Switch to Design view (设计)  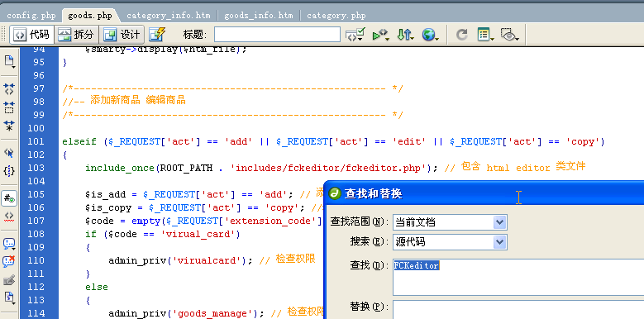[122, 35]
